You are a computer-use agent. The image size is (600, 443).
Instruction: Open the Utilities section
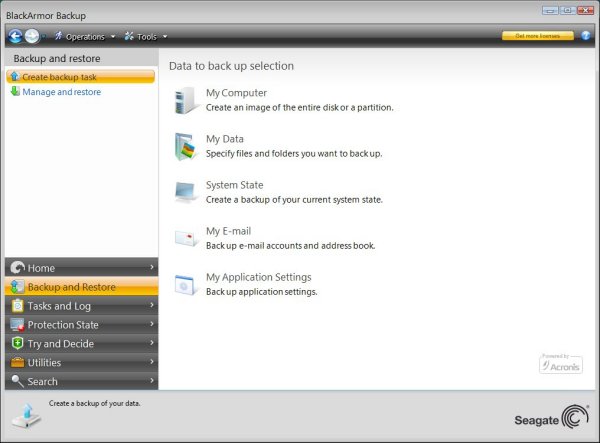click(x=82, y=362)
